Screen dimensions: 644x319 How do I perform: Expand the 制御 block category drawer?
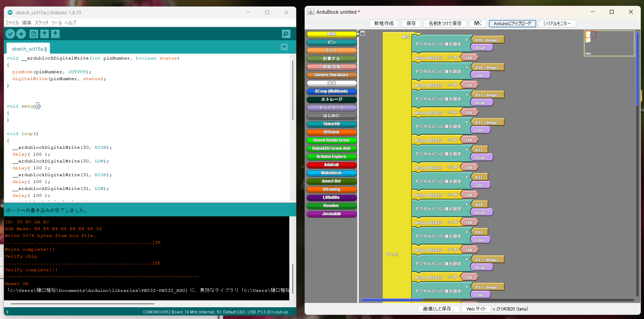pyautogui.click(x=331, y=34)
